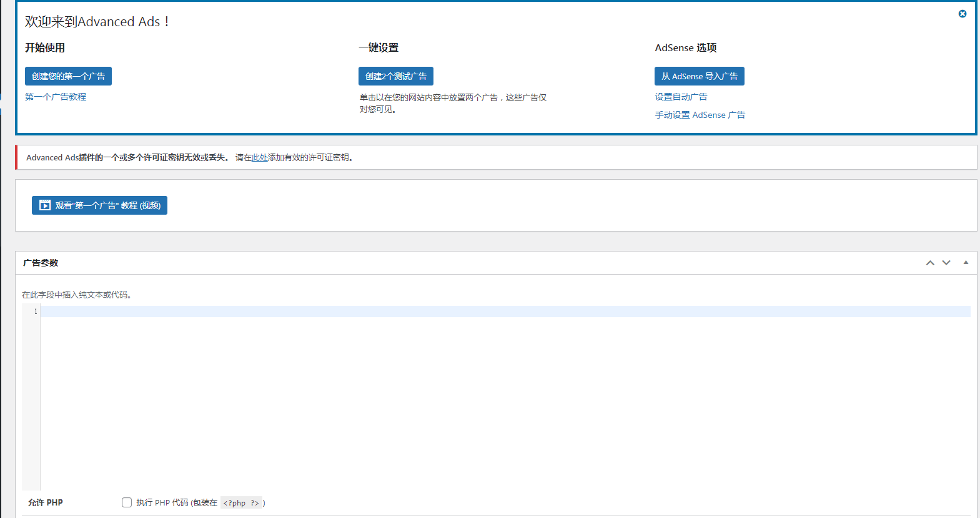The height and width of the screenshot is (518, 980).
Task: Dismiss the Advanced Ads welcome panel
Action: [x=963, y=14]
